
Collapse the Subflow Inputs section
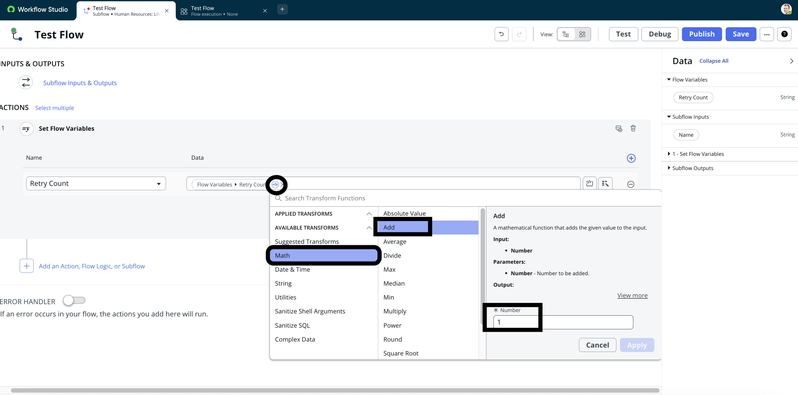pos(669,117)
